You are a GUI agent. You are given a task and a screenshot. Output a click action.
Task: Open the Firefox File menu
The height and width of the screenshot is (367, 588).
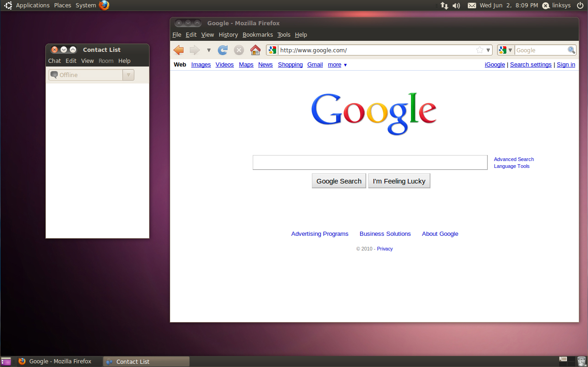point(177,35)
